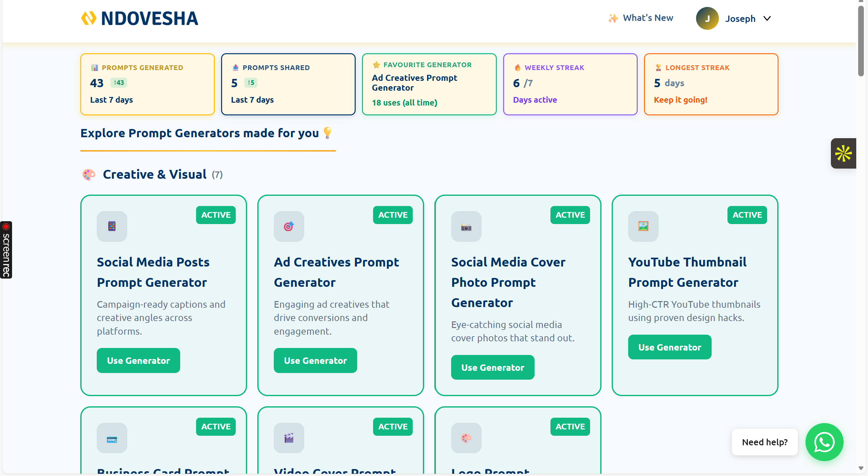The width and height of the screenshot is (868, 476).
Task: Click the Need help? bubble
Action: point(764,442)
